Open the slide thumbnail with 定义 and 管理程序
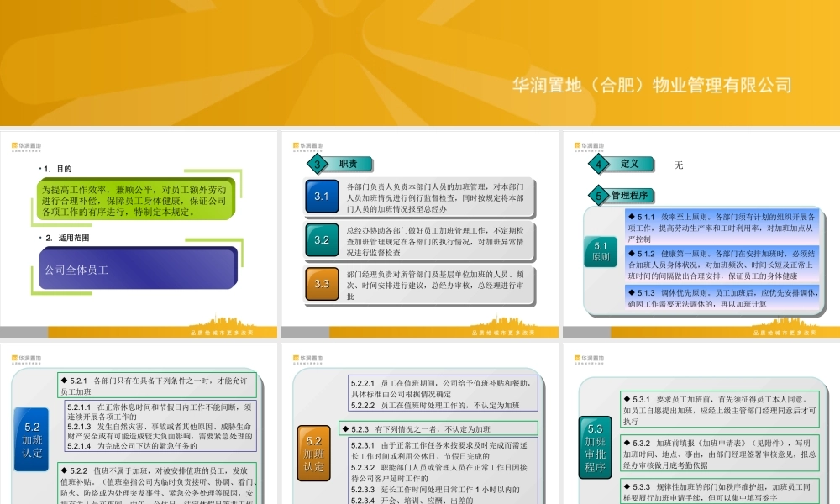This screenshot has width=840, height=504. point(701,234)
